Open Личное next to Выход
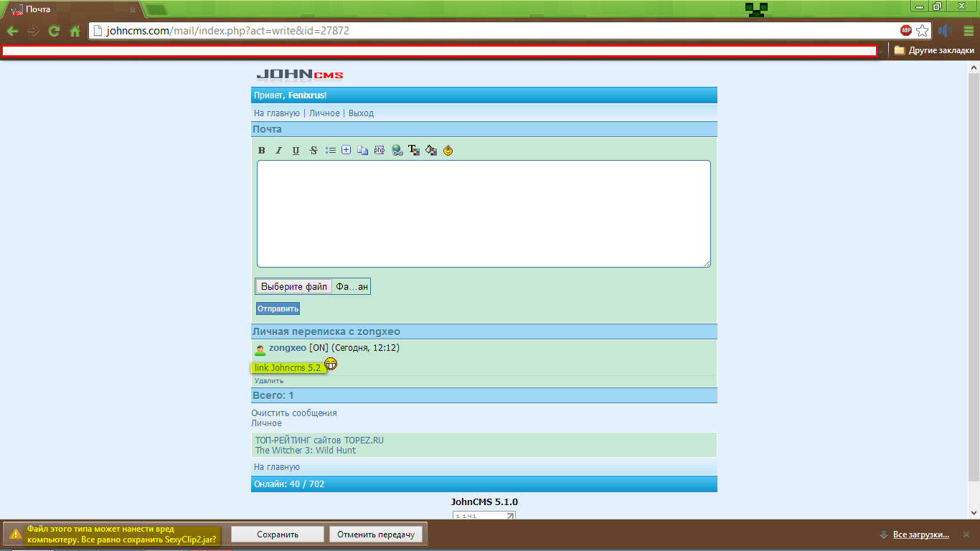Image resolution: width=980 pixels, height=551 pixels. point(324,113)
